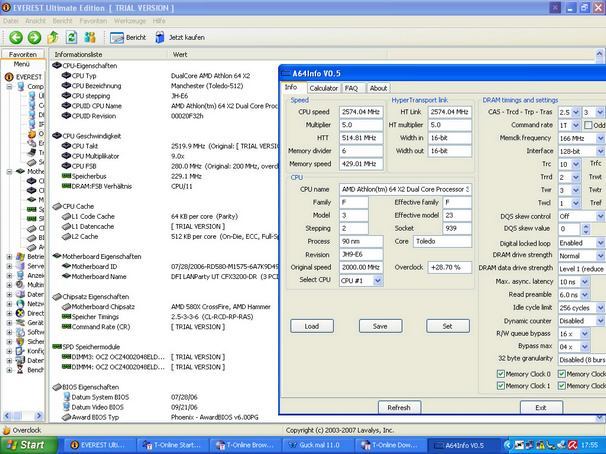Toggle the lower-left Memory Clock 1 checkbox
This screenshot has height=454, width=606.
tap(502, 385)
